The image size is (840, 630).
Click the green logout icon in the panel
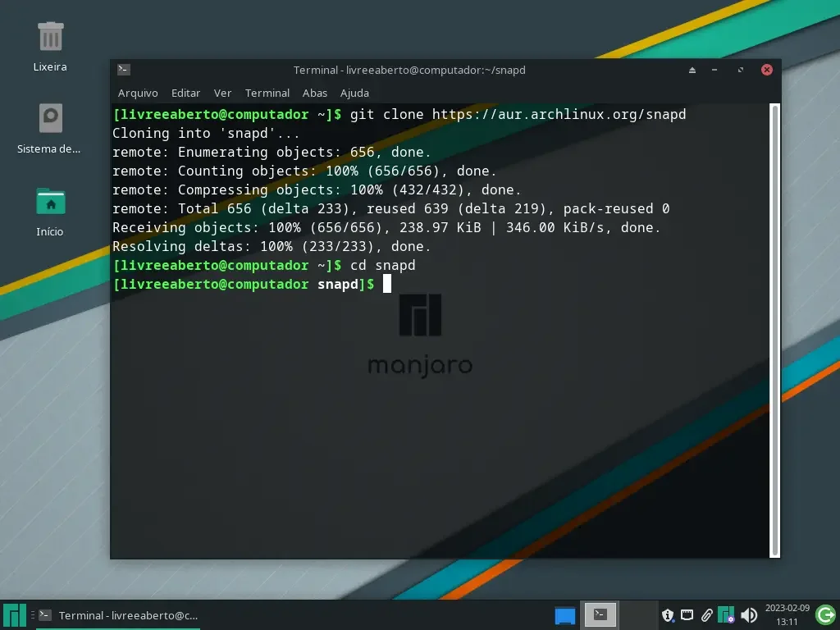[825, 614]
